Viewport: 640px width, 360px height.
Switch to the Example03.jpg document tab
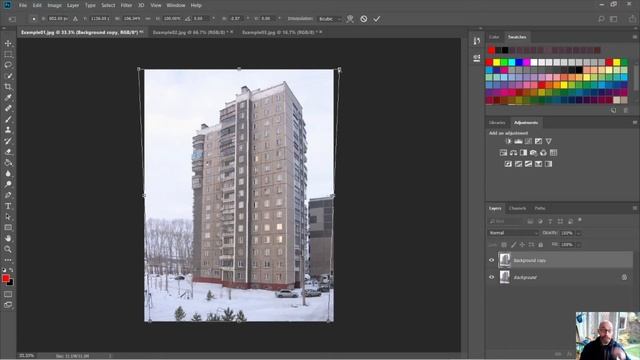tap(279, 32)
